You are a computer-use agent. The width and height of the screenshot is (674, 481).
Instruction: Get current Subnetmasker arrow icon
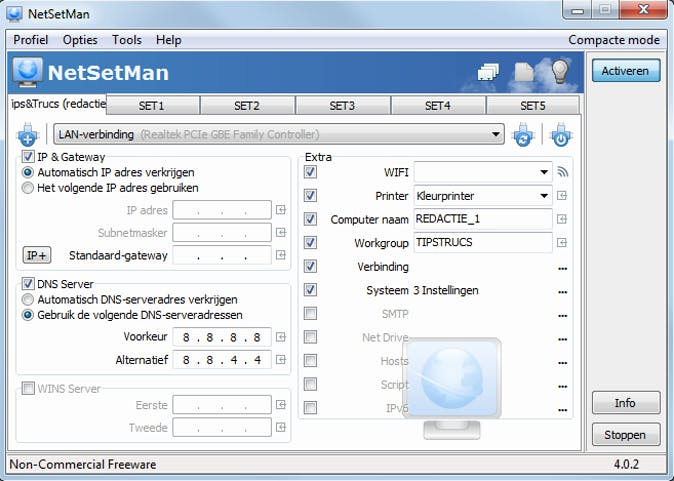coord(281,233)
